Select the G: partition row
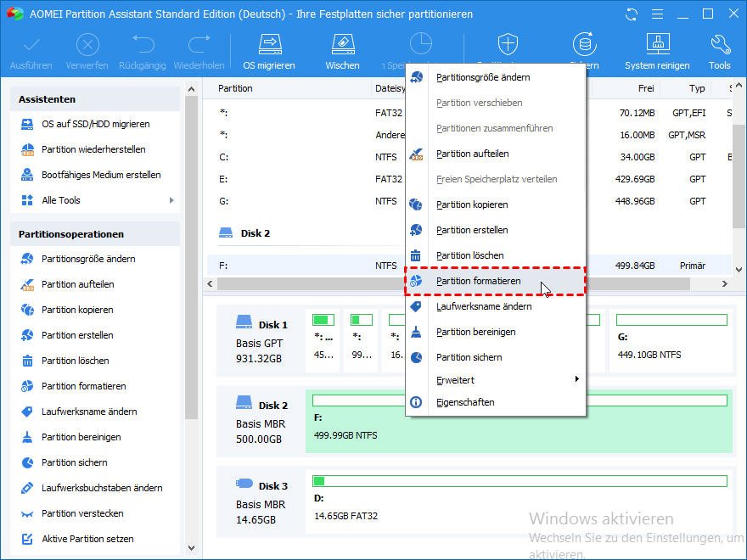 tap(469, 201)
